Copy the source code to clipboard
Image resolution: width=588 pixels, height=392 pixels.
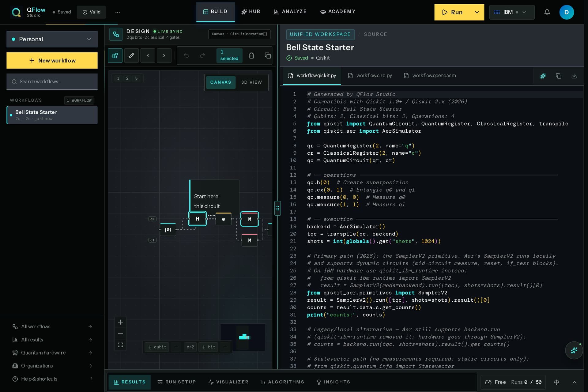click(x=559, y=76)
